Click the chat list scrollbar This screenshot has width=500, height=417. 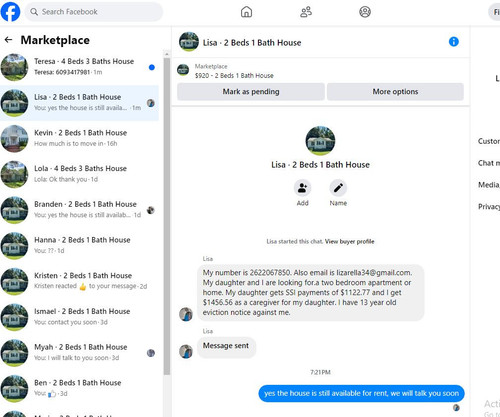click(167, 216)
